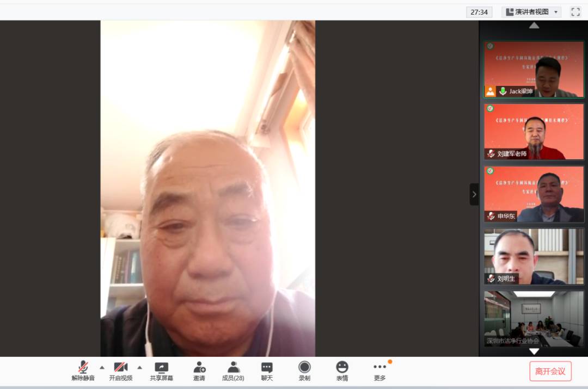Image resolution: width=588 pixels, height=389 pixels.
Task: Show the 成员(28) participants list
Action: tap(233, 371)
